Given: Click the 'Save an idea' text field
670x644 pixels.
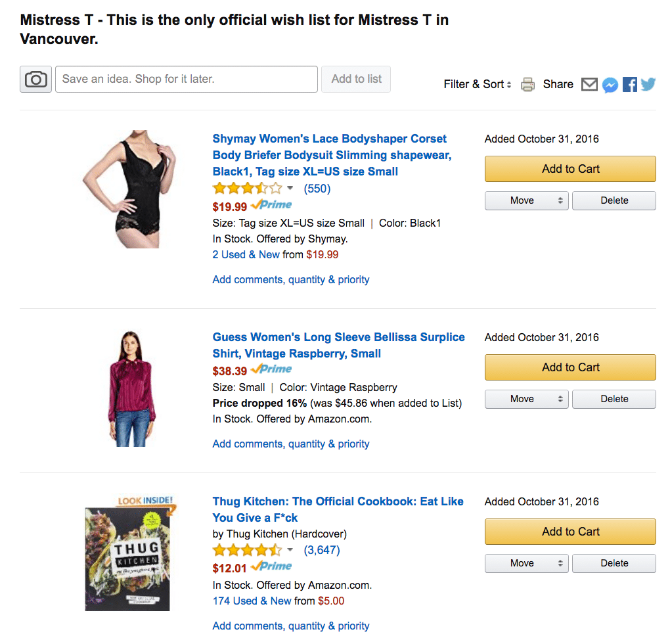Looking at the screenshot, I should click(x=187, y=79).
